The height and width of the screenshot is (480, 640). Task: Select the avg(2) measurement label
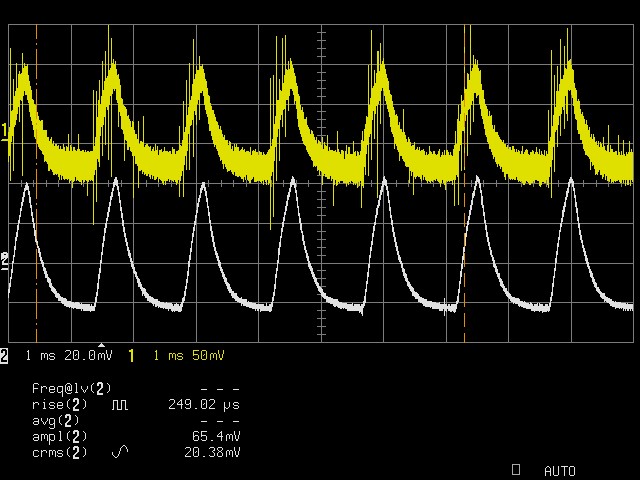[56, 420]
